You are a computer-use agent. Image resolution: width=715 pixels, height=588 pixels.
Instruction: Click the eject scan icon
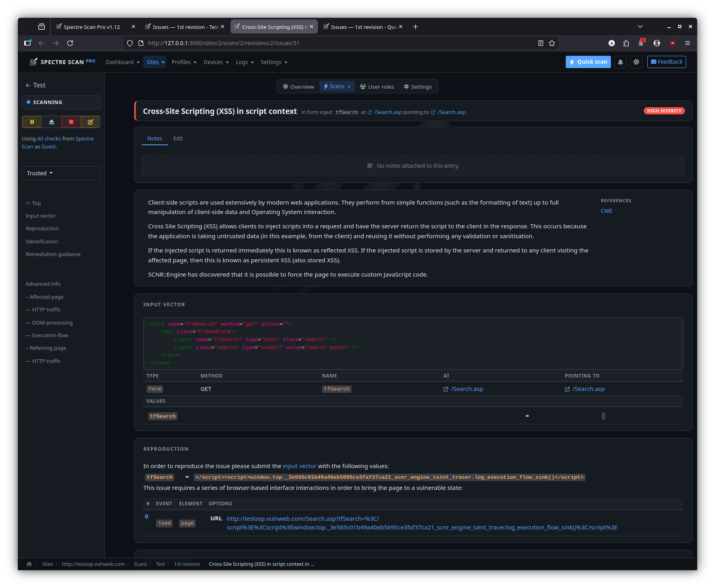(x=51, y=122)
